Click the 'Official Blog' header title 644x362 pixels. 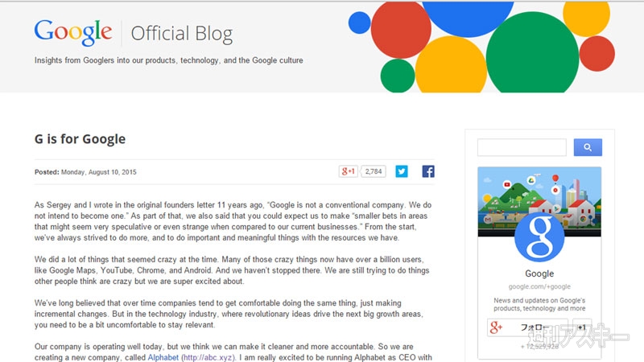tap(181, 34)
